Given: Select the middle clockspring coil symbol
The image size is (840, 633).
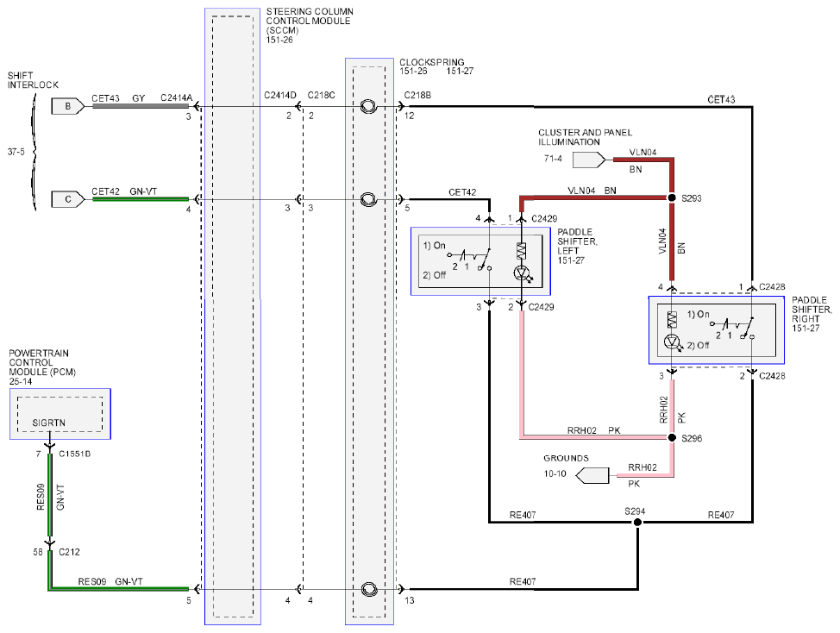Looking at the screenshot, I should (368, 199).
